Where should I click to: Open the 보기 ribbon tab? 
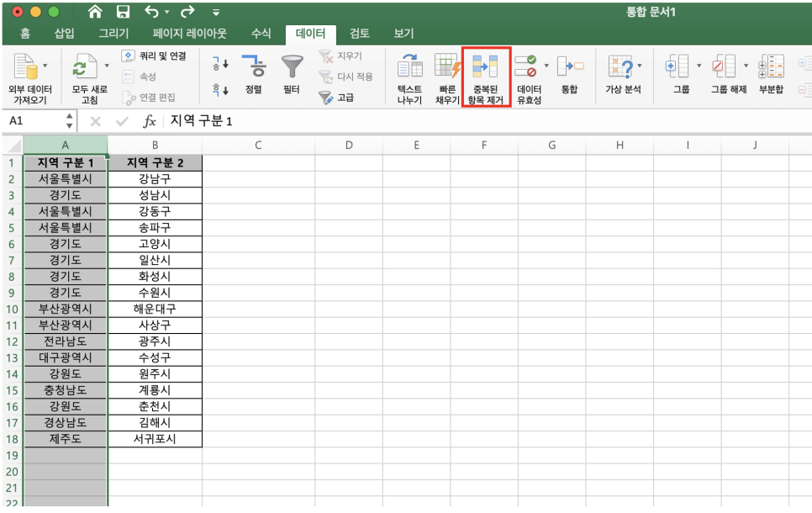tap(404, 34)
